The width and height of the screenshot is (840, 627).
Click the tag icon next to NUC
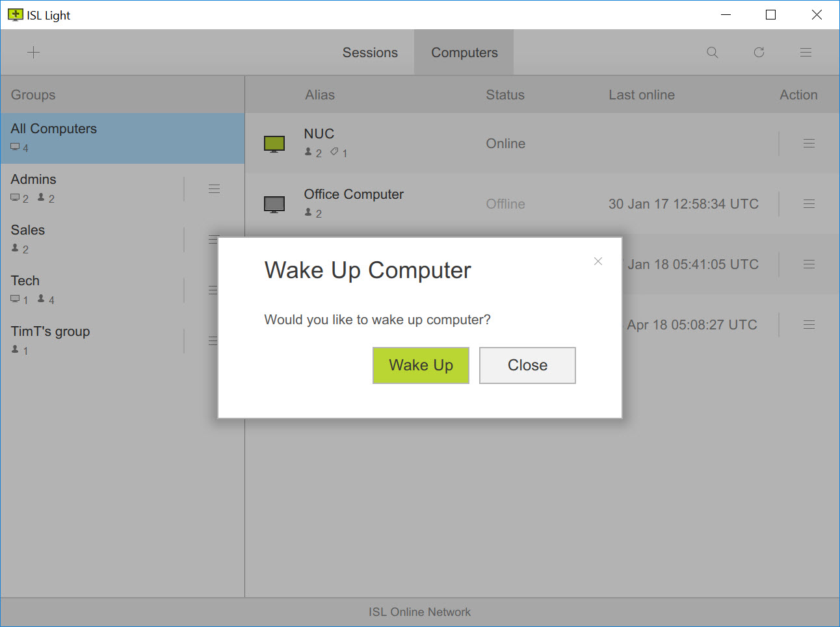(x=334, y=152)
